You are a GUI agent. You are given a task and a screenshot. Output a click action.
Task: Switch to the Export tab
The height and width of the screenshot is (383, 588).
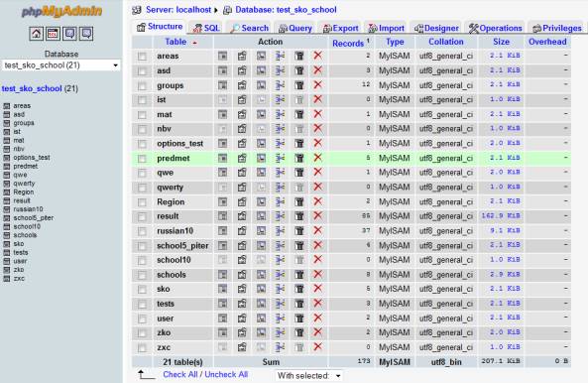tap(340, 28)
